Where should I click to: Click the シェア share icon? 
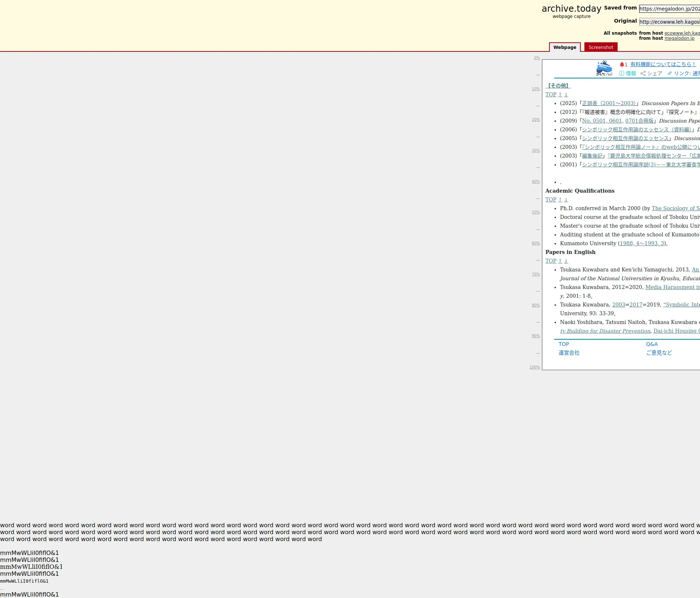pyautogui.click(x=643, y=73)
